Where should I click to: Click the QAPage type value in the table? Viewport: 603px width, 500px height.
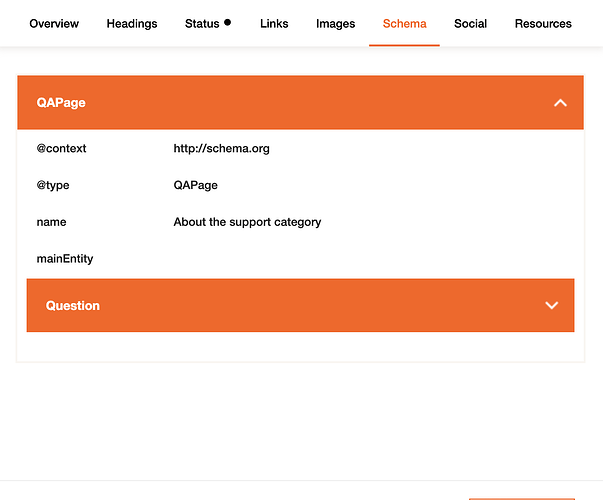click(195, 185)
